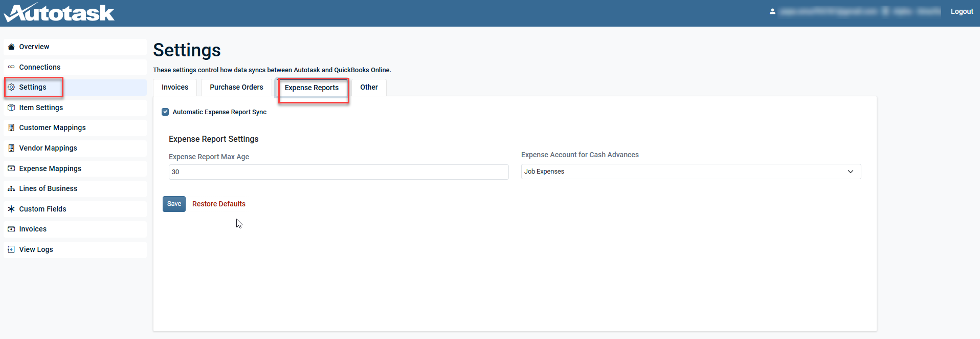Click the user profile icon in header
Screen dimensions: 980x339
[772, 11]
